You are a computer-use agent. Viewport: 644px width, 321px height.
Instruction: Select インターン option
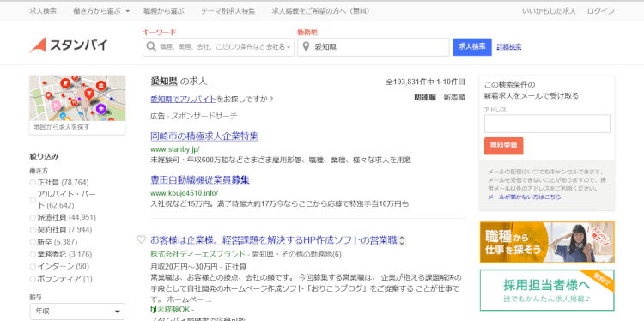click(x=33, y=266)
